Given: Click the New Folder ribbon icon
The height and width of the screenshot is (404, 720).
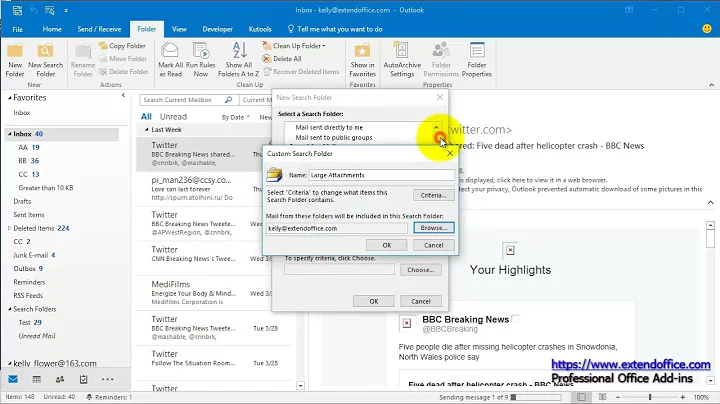Looking at the screenshot, I should pos(15,60).
